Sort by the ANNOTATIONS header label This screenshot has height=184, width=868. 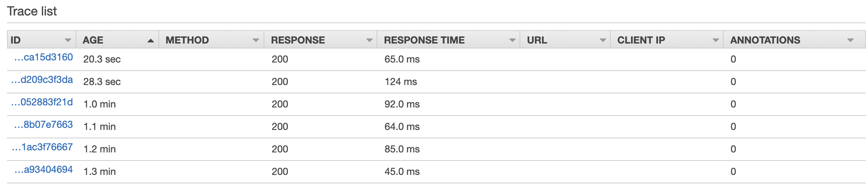point(765,40)
